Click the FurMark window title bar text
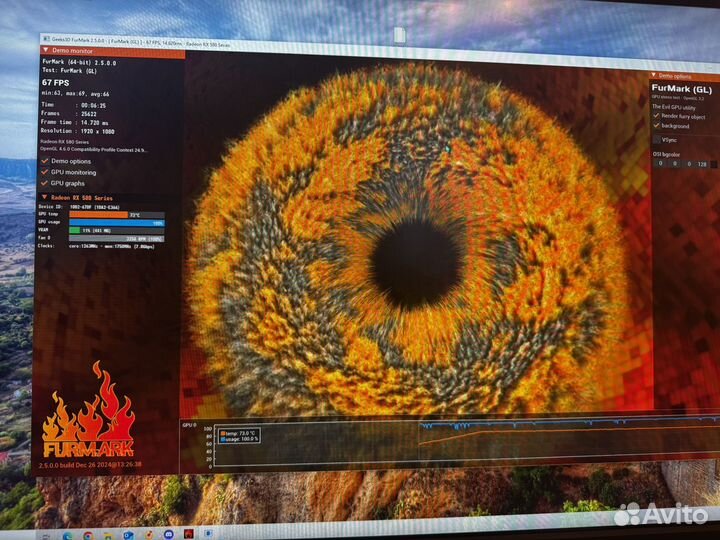 tap(140, 42)
